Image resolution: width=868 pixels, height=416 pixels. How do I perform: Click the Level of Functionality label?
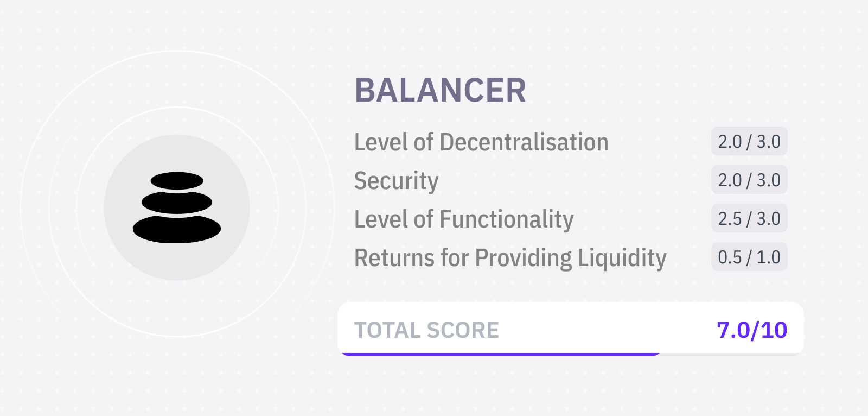pos(463,219)
